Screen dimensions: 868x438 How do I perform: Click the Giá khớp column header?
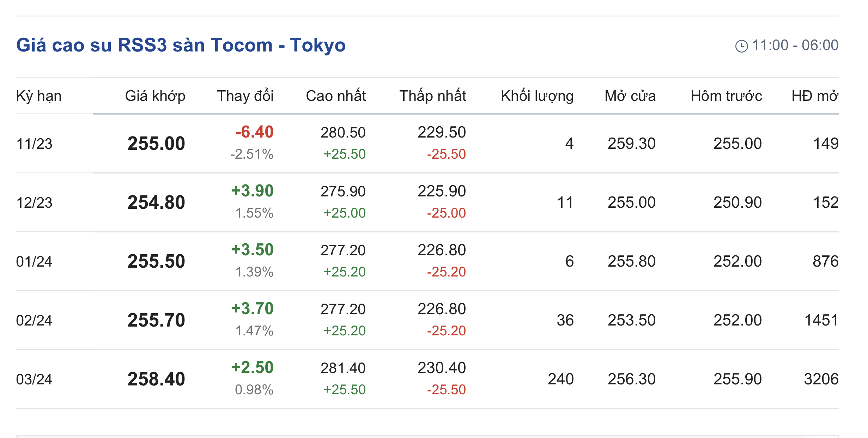pyautogui.click(x=155, y=96)
